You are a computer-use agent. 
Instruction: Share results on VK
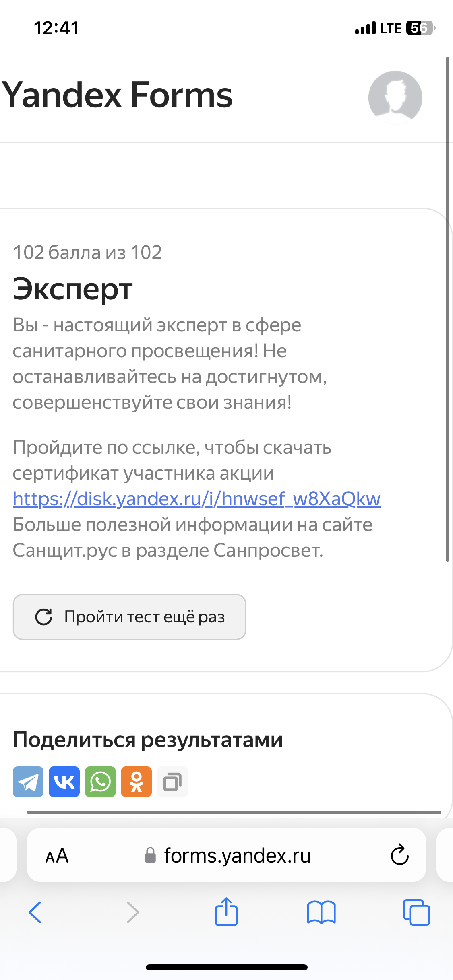64,782
